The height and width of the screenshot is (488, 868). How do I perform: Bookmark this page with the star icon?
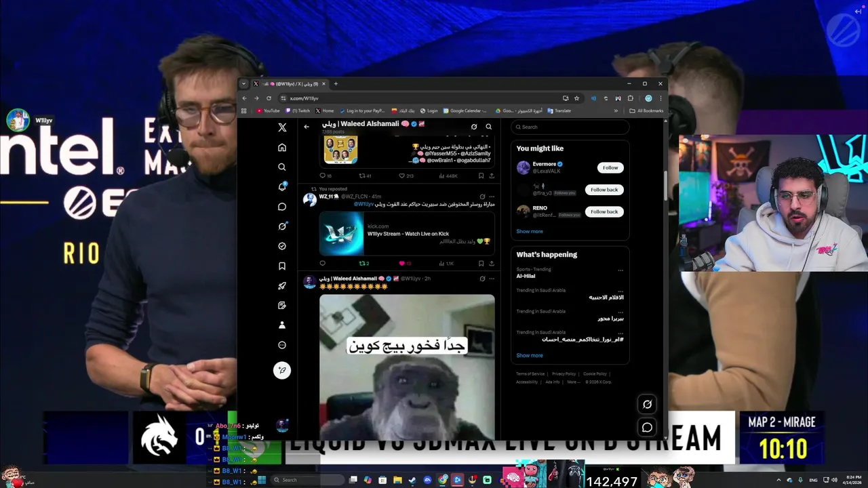click(576, 98)
